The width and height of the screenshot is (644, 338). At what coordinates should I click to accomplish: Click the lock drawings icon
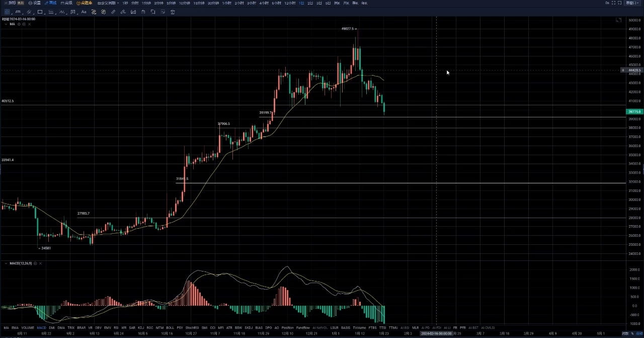coord(143,12)
